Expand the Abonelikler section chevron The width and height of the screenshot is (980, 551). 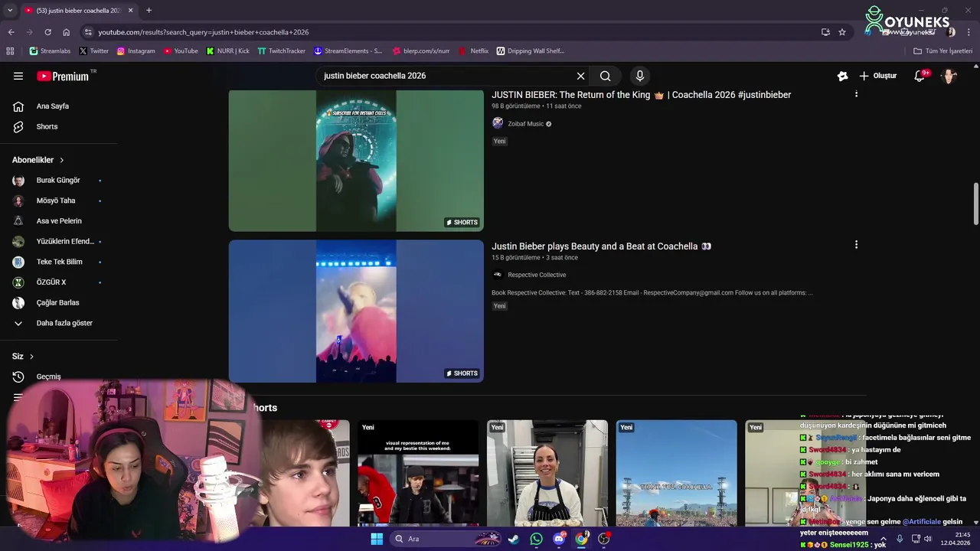pyautogui.click(x=62, y=160)
